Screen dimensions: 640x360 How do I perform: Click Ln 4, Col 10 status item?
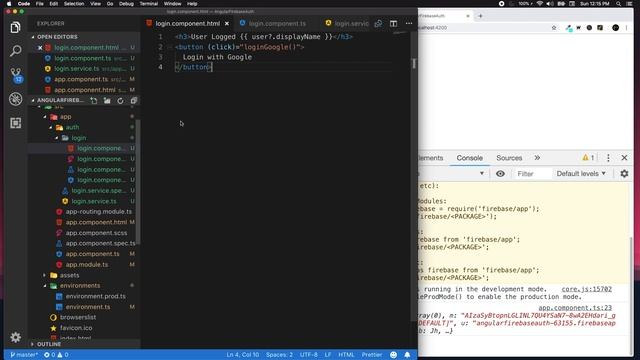pos(242,355)
